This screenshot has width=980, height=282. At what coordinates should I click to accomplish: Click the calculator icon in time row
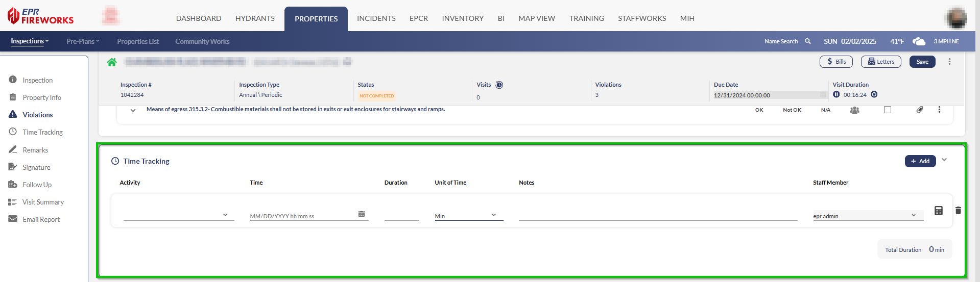[938, 211]
